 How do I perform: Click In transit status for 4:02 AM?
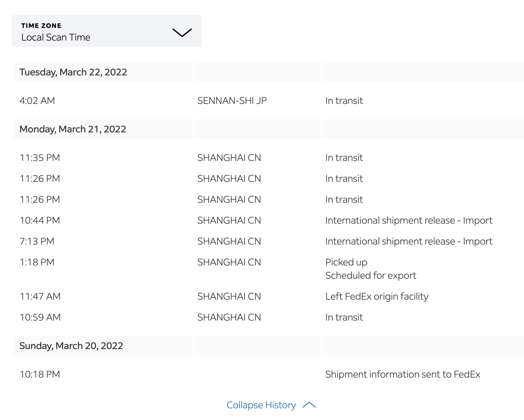[x=344, y=101]
